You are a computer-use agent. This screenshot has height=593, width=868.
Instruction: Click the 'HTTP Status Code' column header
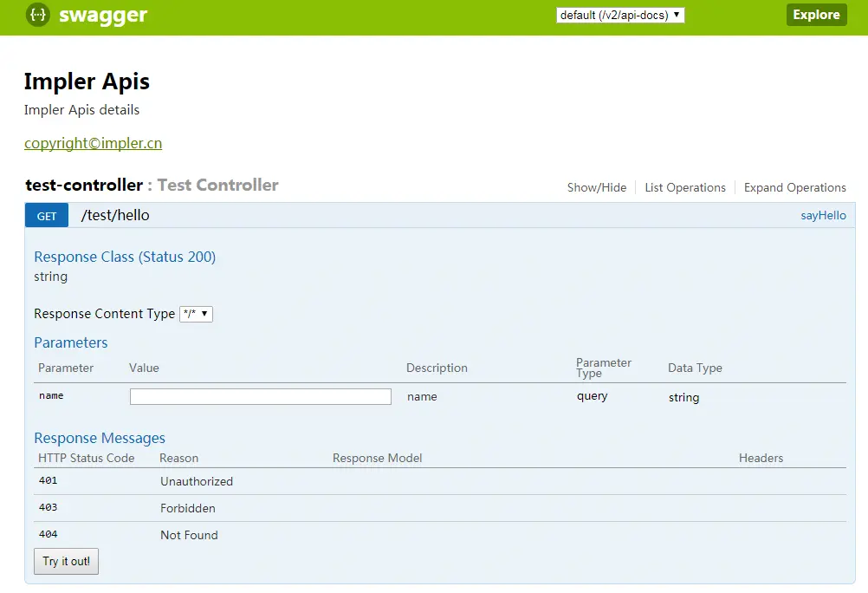point(87,458)
